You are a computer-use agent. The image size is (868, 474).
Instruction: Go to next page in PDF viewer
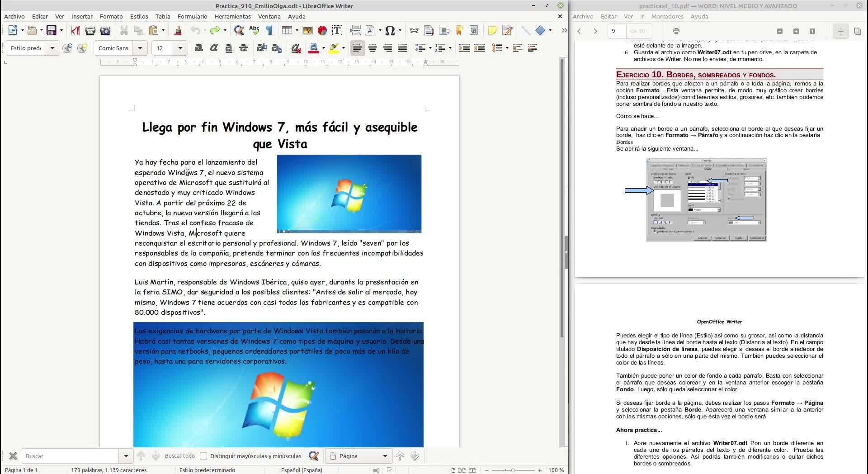pos(595,31)
